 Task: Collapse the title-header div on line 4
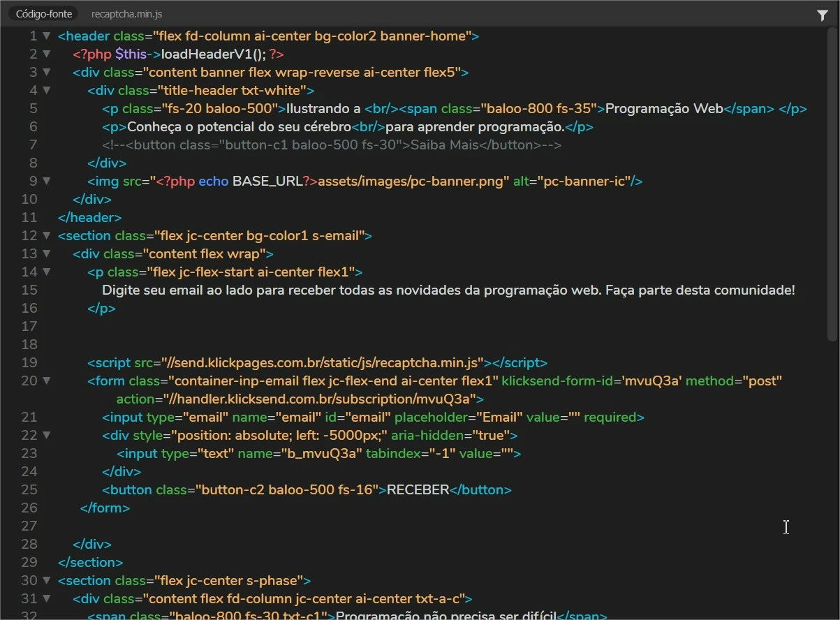pos(46,90)
